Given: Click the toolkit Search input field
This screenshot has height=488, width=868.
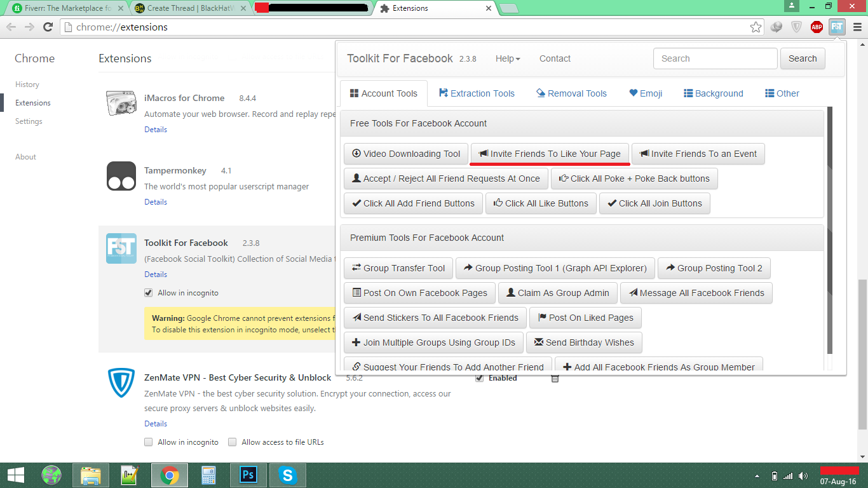Looking at the screenshot, I should coord(715,58).
